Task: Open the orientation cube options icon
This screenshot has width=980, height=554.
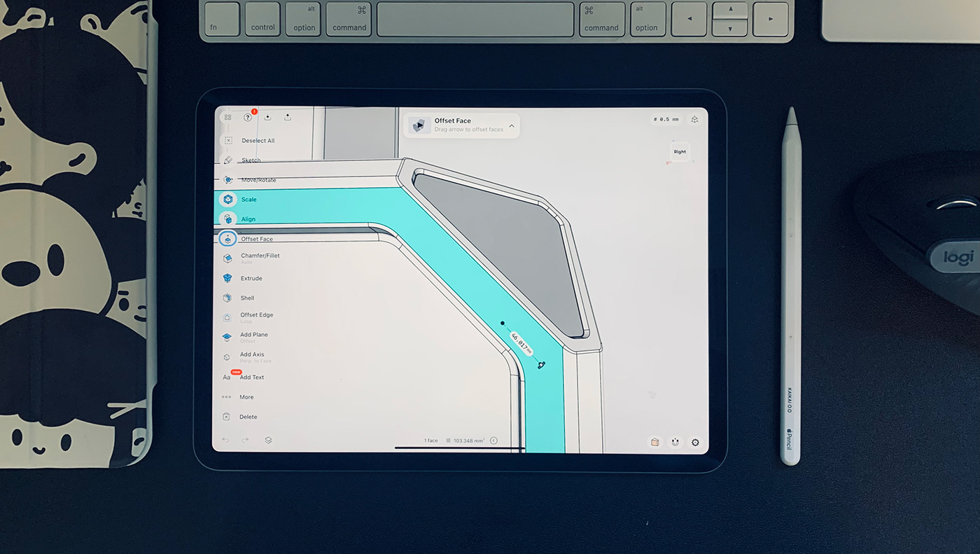Action: point(694,119)
